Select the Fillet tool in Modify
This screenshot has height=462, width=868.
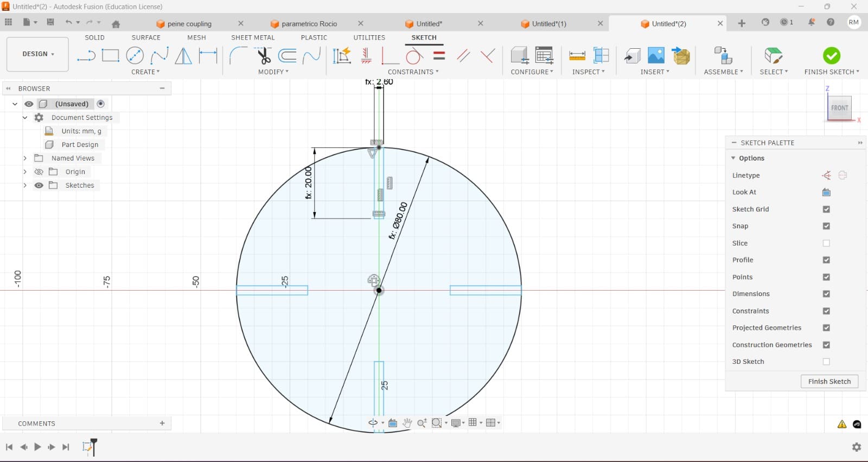pos(238,55)
